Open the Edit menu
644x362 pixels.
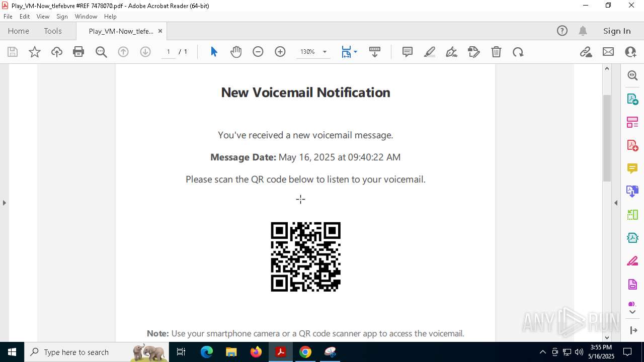[25, 17]
